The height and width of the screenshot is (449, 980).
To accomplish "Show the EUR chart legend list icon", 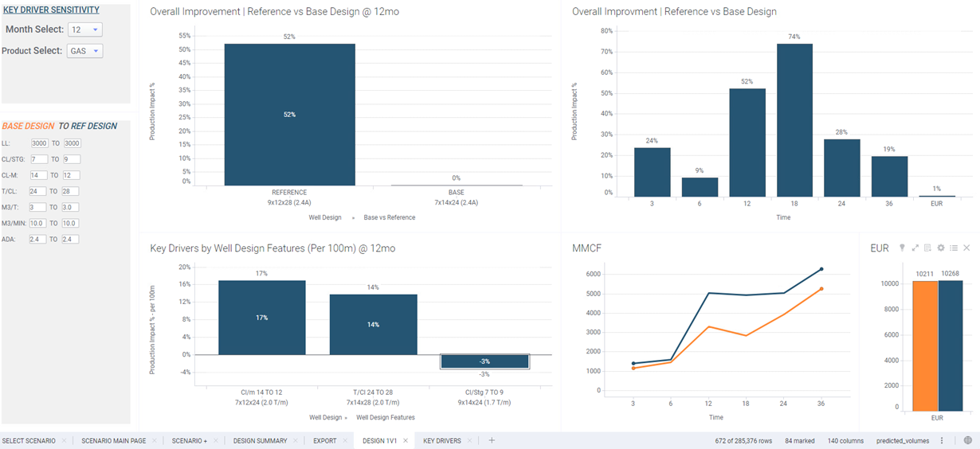I will 953,248.
